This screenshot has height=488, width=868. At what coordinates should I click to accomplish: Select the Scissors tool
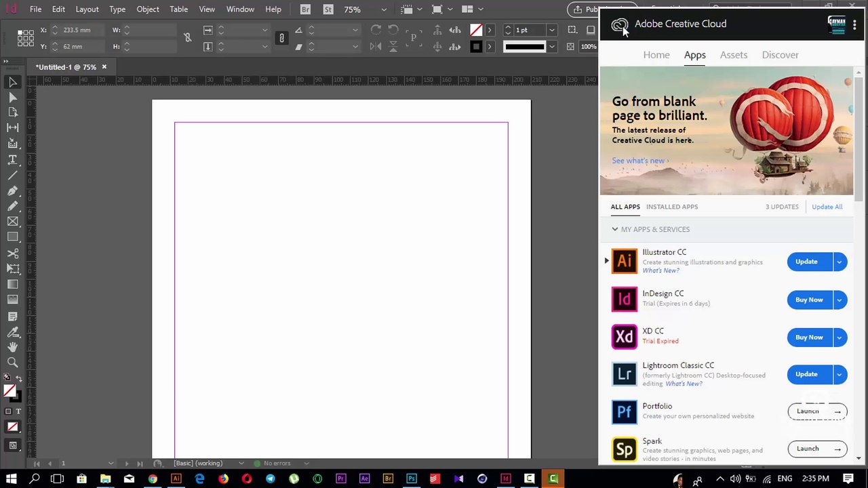click(13, 253)
